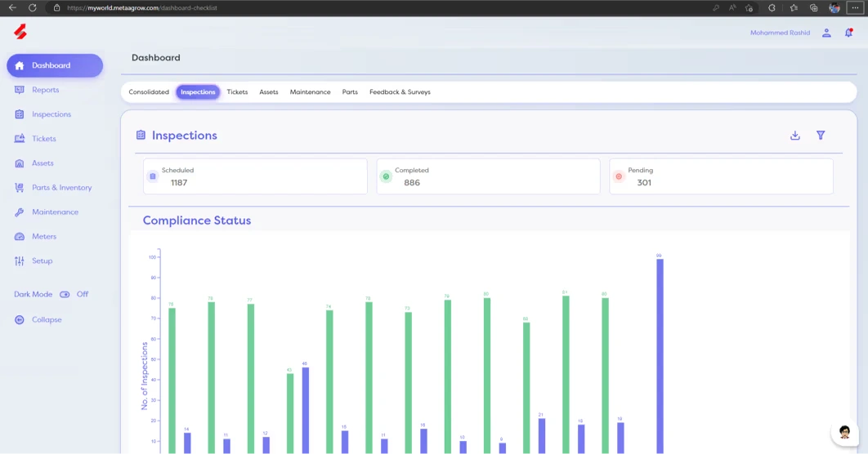
Task: Switch to Feedback & Surveys tab
Action: [x=400, y=92]
